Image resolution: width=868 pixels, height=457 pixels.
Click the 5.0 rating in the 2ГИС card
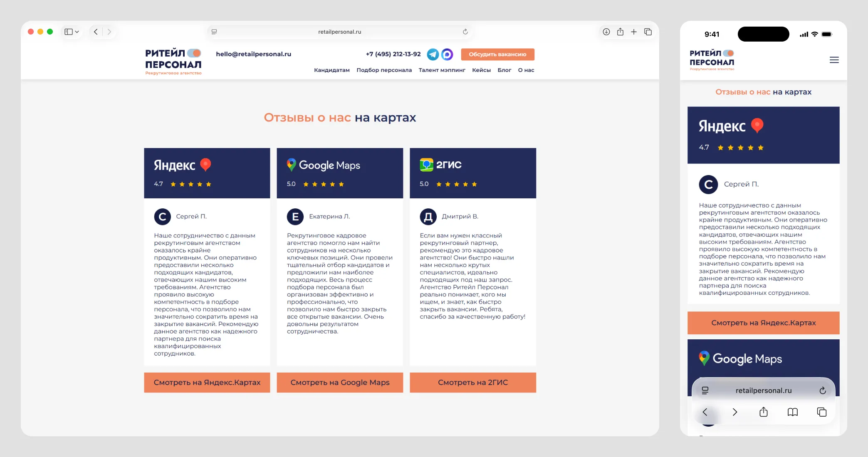pos(424,184)
